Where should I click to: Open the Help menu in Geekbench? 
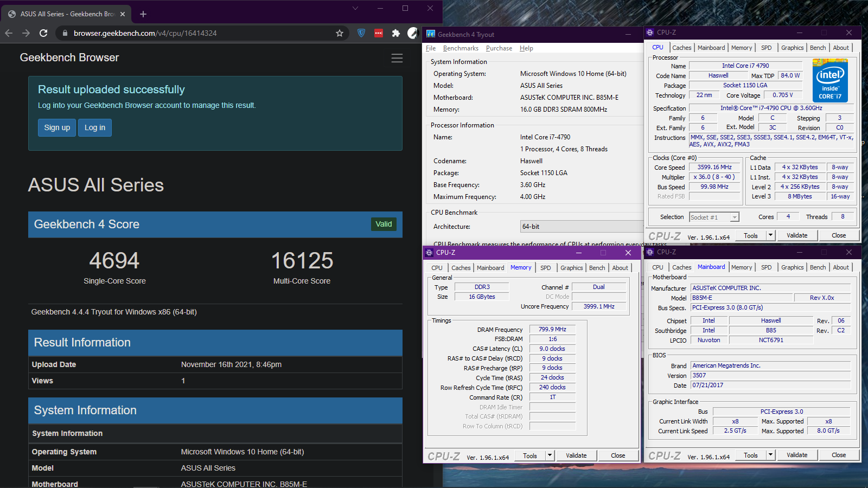pos(526,48)
